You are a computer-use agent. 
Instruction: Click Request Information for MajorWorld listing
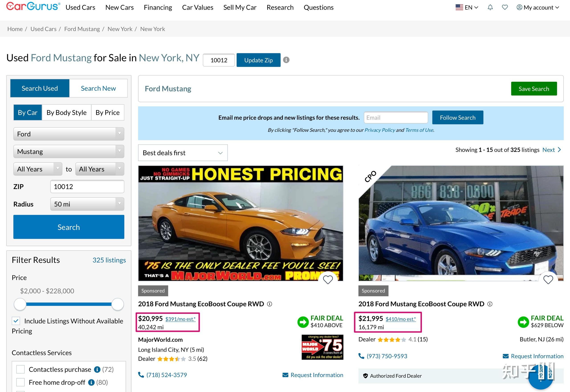[x=313, y=375]
